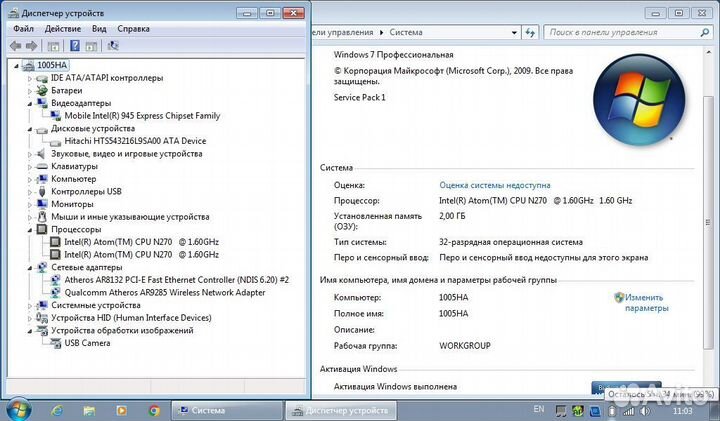Click the Scan for hardware changes toolbar icon
Image resolution: width=720 pixels, height=421 pixels.
[x=112, y=45]
